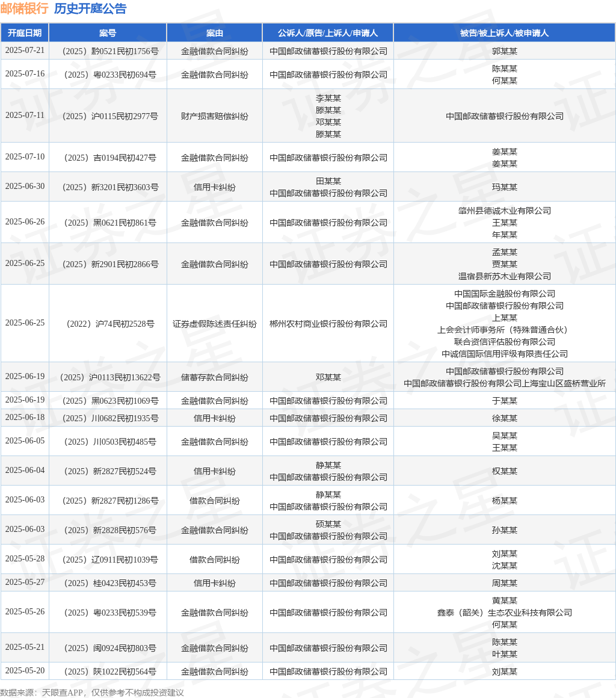Click plaintiff 硕某某
The width and height of the screenshot is (616, 698).
[x=328, y=524]
